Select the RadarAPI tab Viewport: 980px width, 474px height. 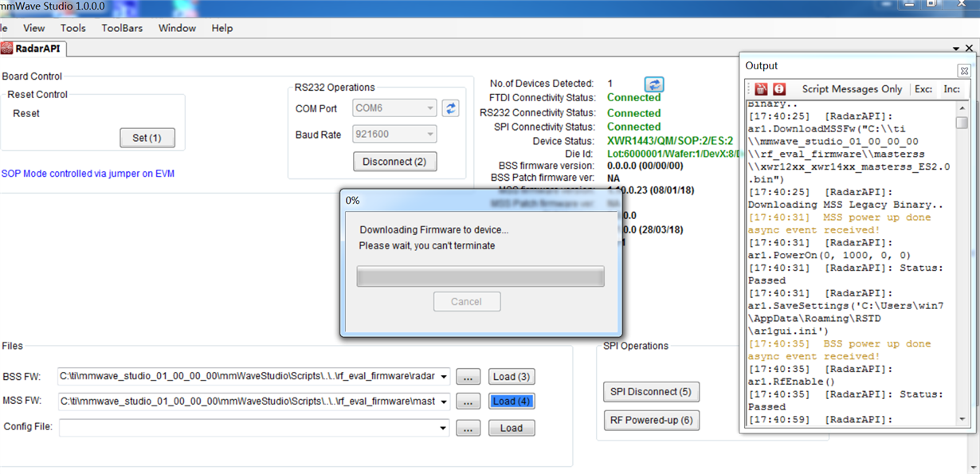pos(33,49)
